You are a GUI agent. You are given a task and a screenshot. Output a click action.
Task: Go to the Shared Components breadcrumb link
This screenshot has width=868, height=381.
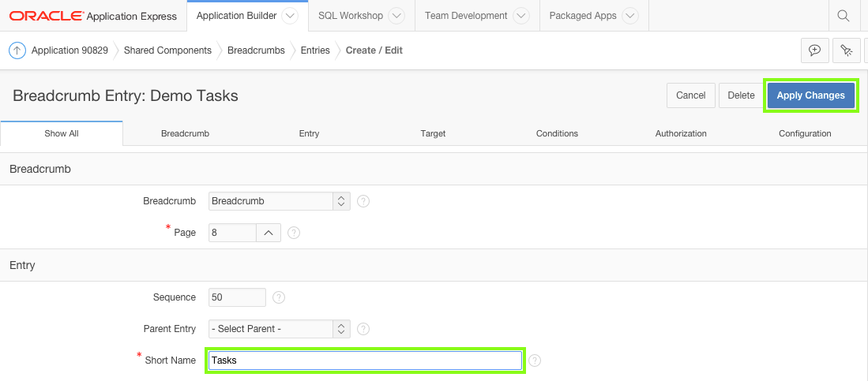[167, 50]
